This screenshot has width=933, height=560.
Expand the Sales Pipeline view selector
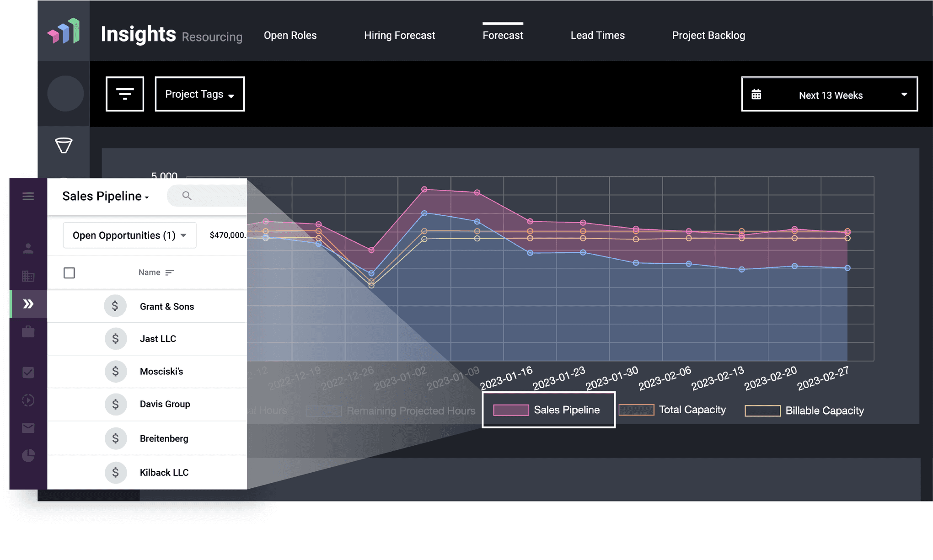click(106, 196)
